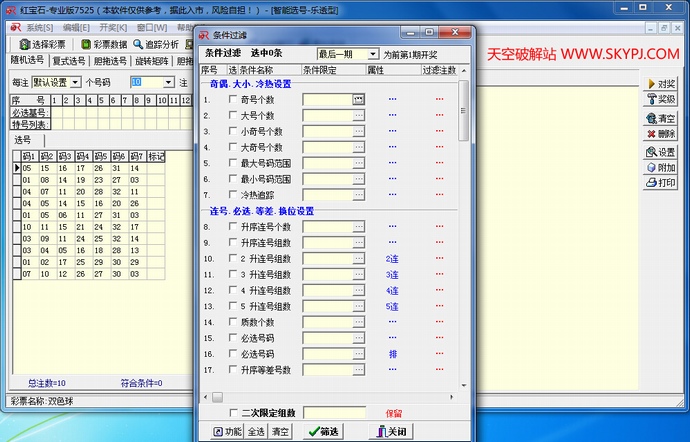Screen dimensions: 690x442
Task: Click the 打印 printer icon
Action: [x=652, y=183]
